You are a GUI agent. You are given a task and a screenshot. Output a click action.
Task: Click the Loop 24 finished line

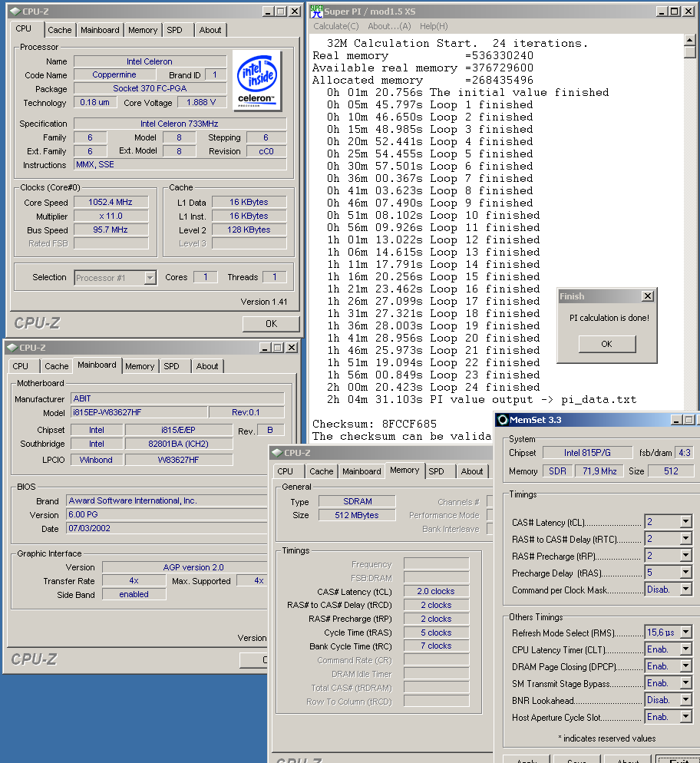click(434, 388)
